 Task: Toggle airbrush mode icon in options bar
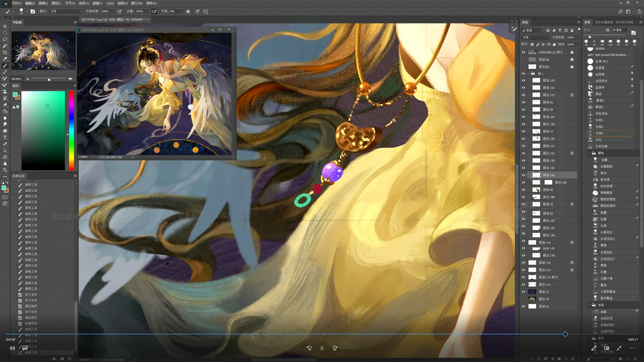coord(154,11)
